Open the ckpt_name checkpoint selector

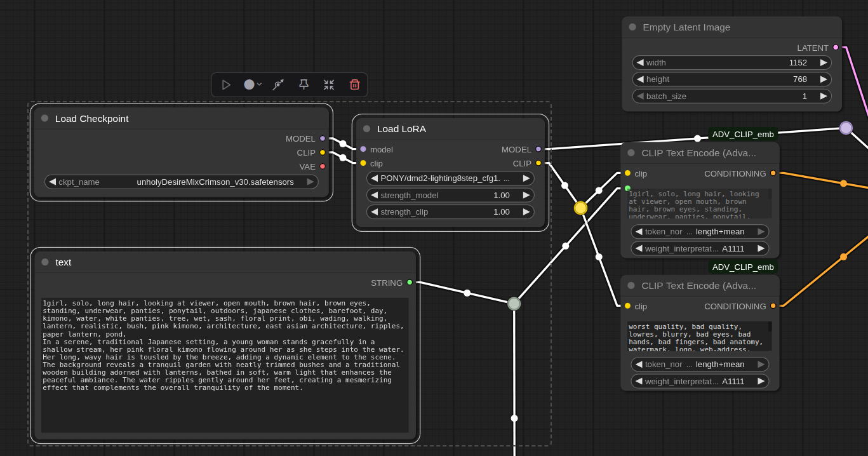coord(181,182)
